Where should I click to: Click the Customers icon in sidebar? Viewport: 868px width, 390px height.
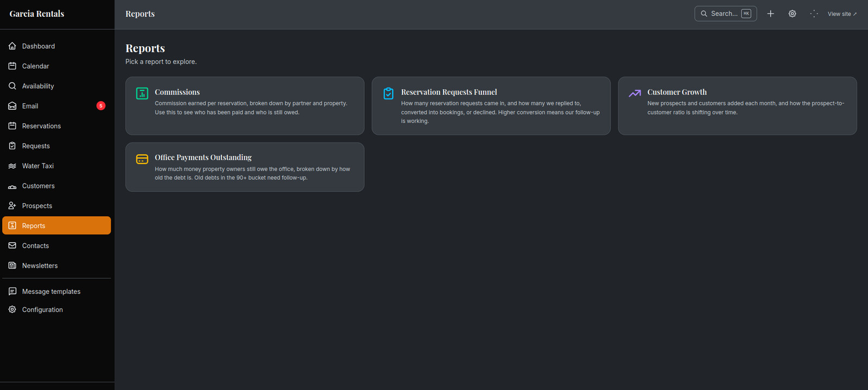(x=12, y=186)
